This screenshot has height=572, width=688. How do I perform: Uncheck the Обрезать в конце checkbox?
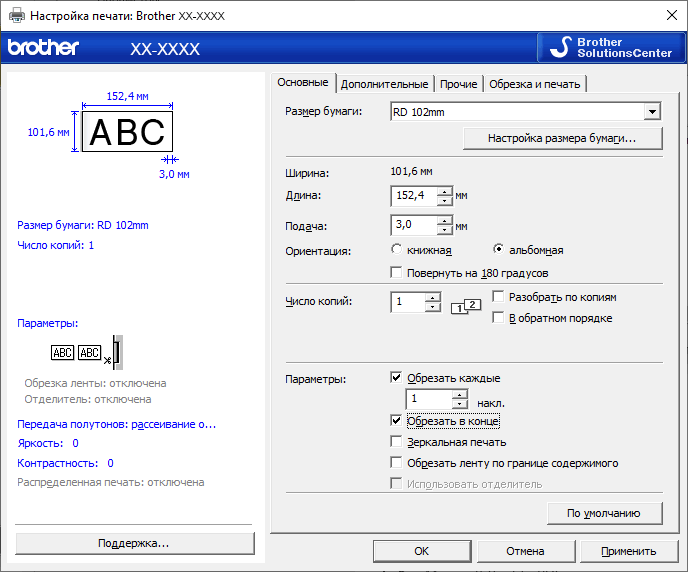click(397, 421)
